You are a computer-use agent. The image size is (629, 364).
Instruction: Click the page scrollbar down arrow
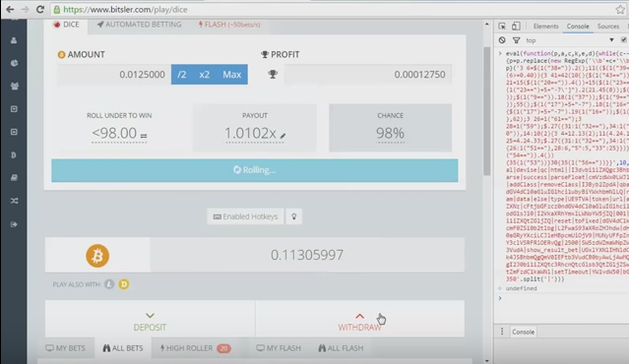pyautogui.click(x=487, y=360)
